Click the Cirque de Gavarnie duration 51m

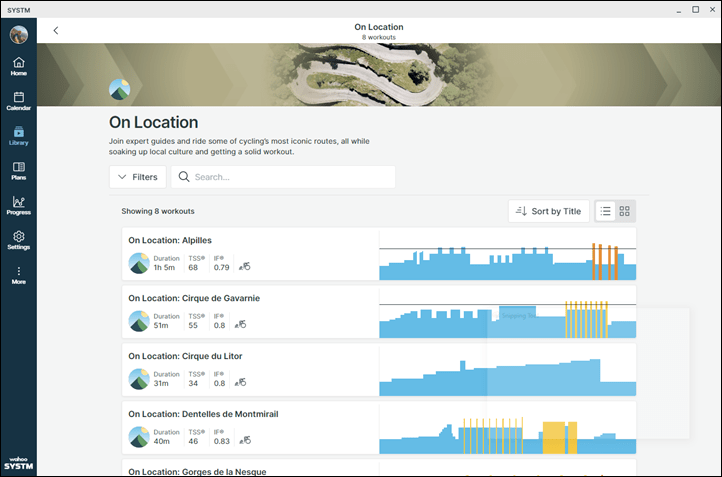tap(161, 326)
